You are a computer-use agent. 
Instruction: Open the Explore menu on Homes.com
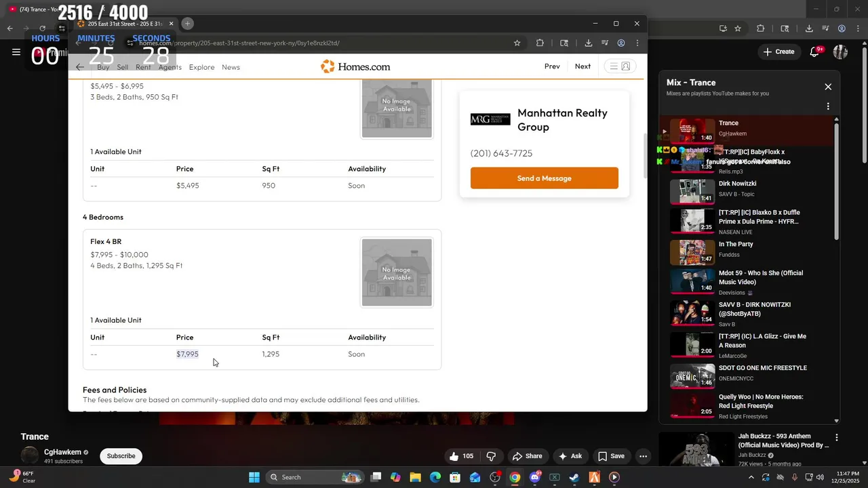(x=201, y=67)
